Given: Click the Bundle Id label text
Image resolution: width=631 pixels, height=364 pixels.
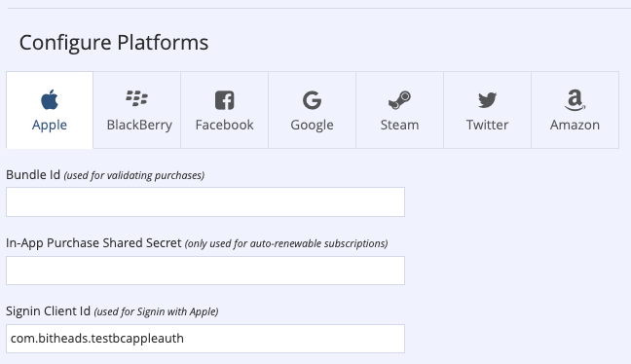Looking at the screenshot, I should tap(33, 175).
